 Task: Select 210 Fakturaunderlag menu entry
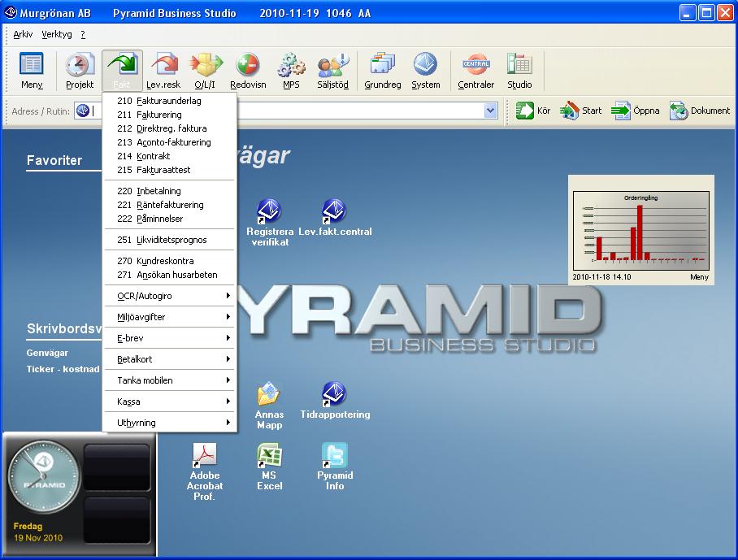pyautogui.click(x=169, y=101)
